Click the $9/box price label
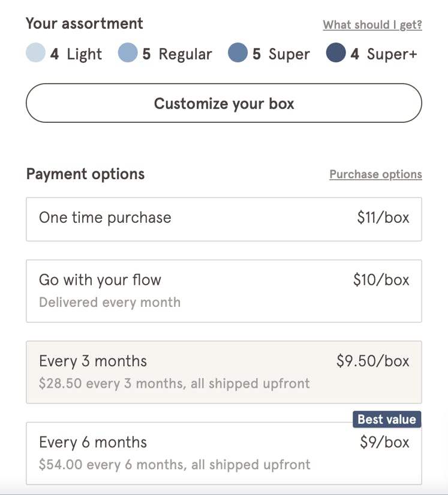Viewport: 448px width, 495px height. pos(385,443)
